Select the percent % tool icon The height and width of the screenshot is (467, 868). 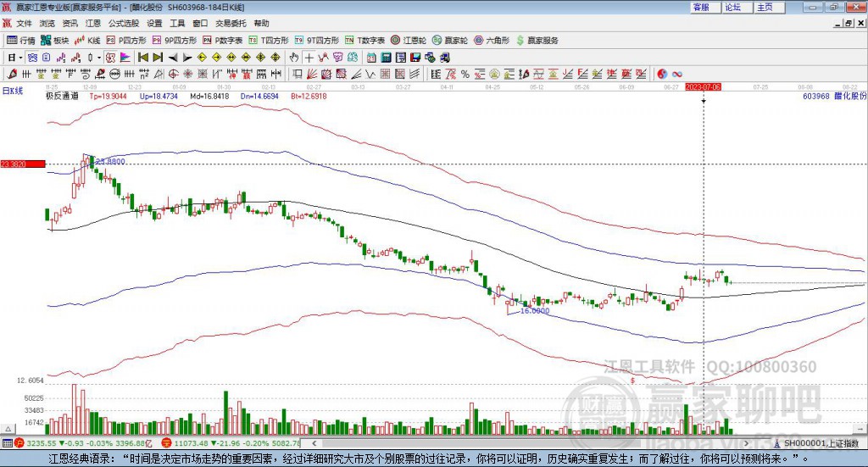[x=465, y=74]
